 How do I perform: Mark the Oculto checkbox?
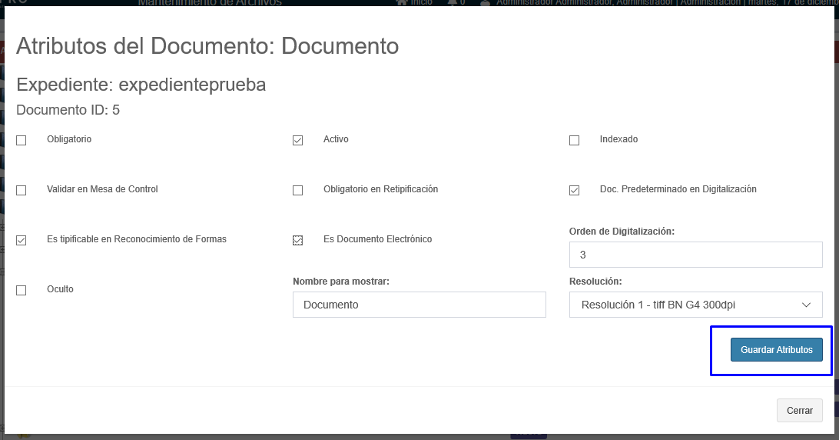coord(22,290)
